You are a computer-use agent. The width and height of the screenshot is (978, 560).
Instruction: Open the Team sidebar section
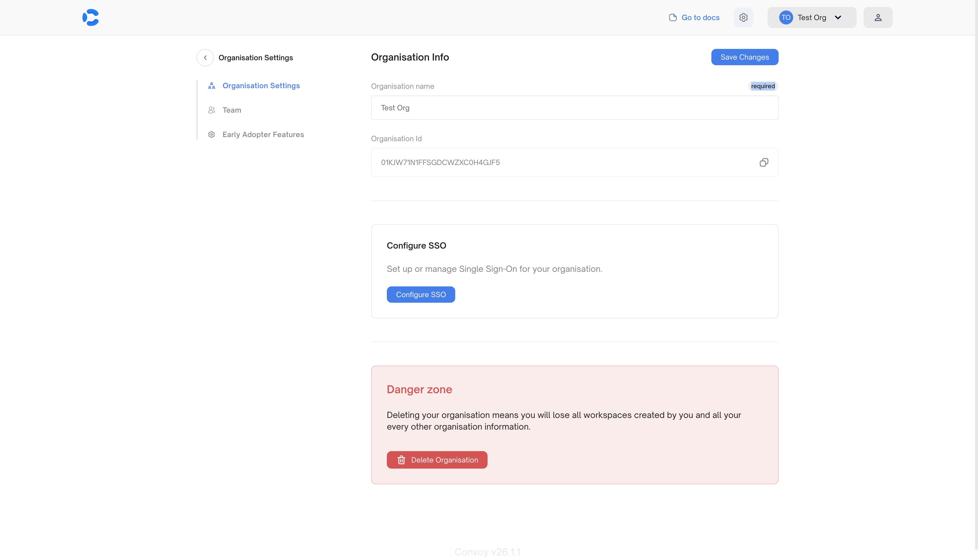(231, 110)
